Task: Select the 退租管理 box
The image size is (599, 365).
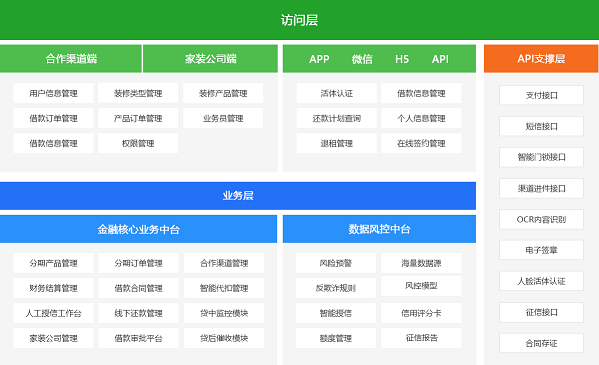Action: coord(337,143)
